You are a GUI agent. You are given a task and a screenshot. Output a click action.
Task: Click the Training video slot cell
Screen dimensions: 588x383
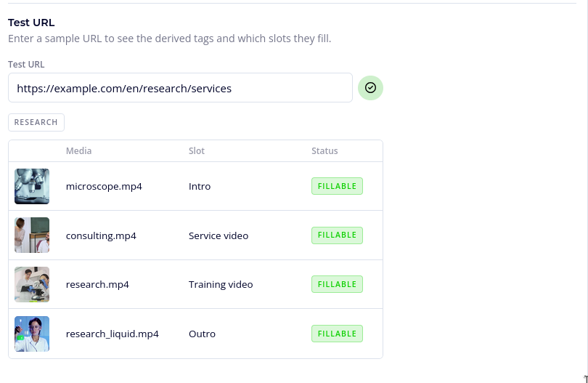point(221,285)
